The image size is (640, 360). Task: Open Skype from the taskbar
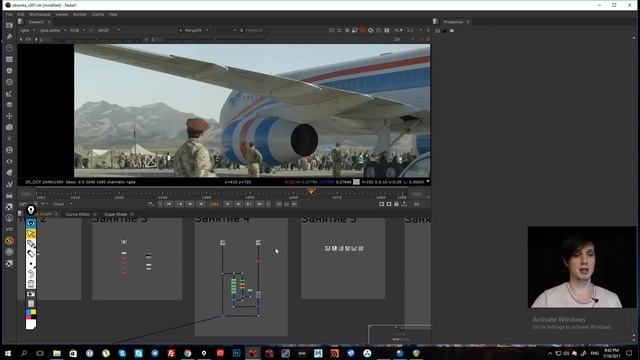[122, 353]
